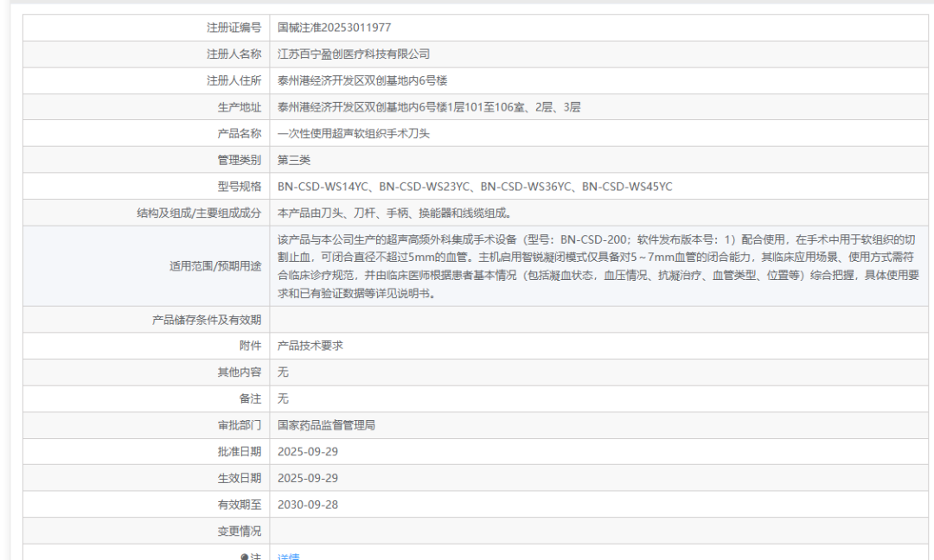Select approval department 国家药品监督管理局
Viewport: 934px width, 560px height.
pos(326,425)
